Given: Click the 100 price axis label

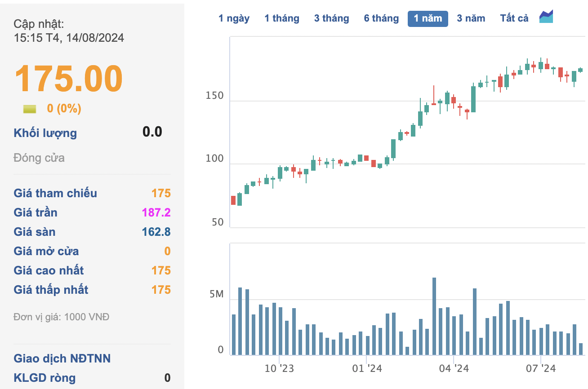Looking at the screenshot, I should tap(214, 159).
